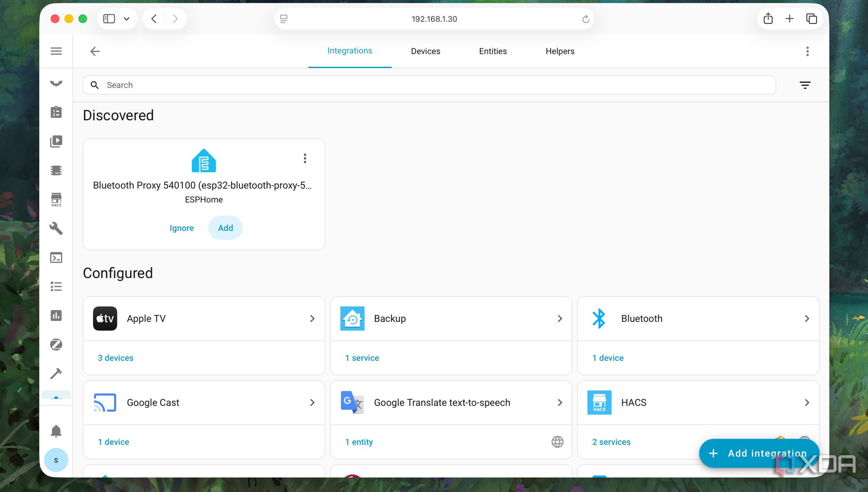Open the user profile avatar S
This screenshot has height=492, width=868.
[56, 460]
